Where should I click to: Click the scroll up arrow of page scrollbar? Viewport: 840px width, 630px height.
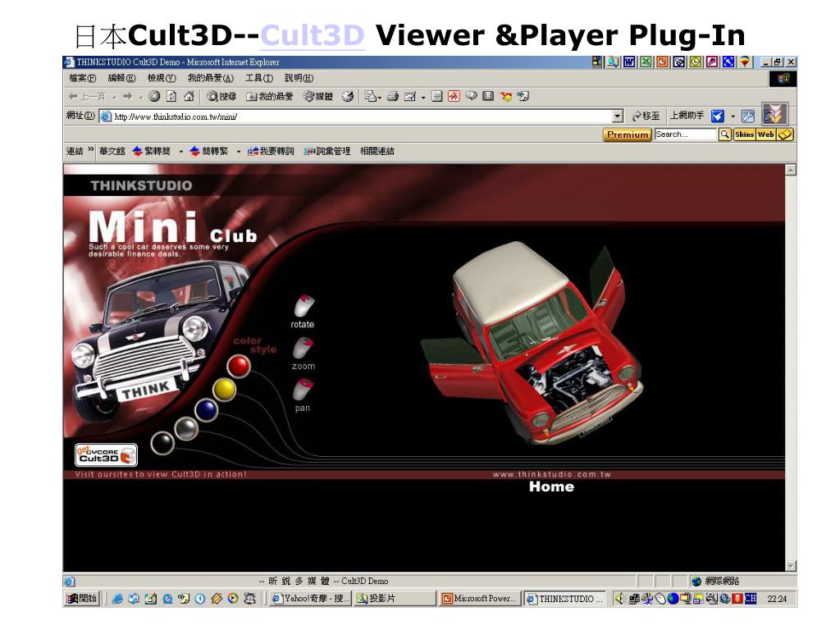pyautogui.click(x=791, y=171)
